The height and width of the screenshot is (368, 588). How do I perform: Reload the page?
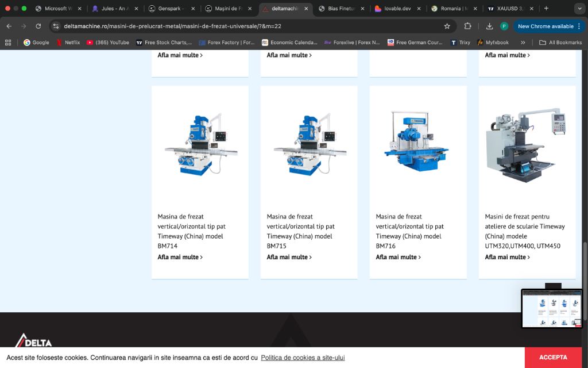coord(38,26)
